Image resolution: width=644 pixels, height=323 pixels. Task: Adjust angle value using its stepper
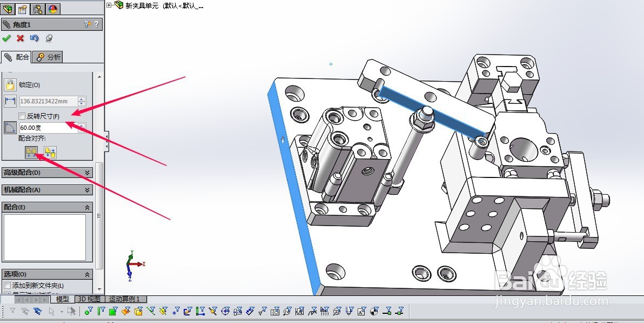[82, 128]
